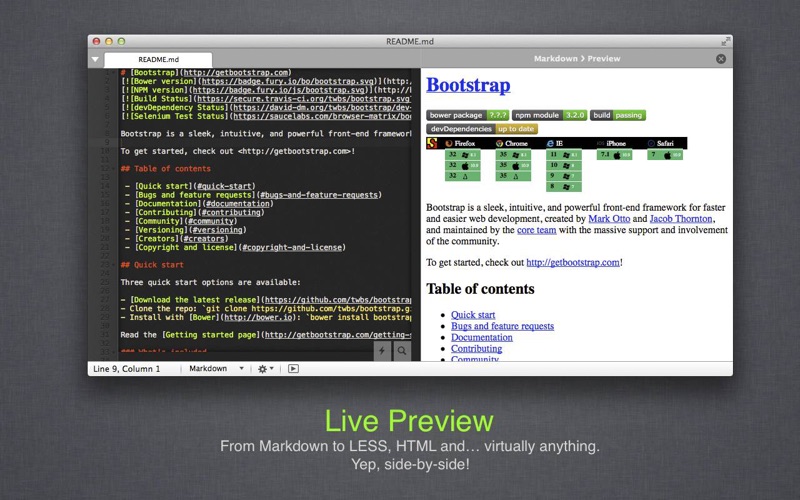Click the 'Clone the repo' editor line
This screenshot has height=500, width=800.
(266, 309)
